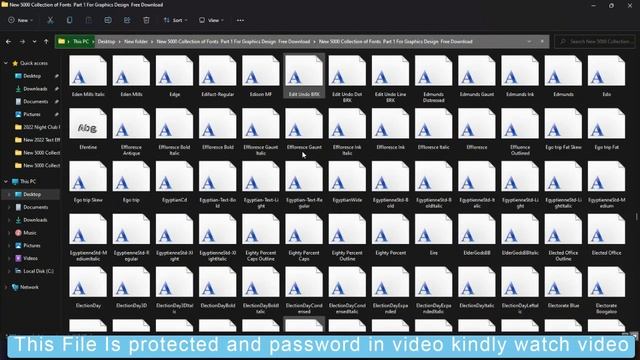Open the Sort dropdown

[x=176, y=20]
